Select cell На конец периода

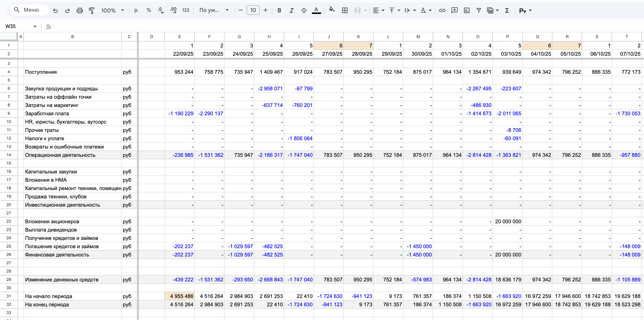[x=73, y=305]
